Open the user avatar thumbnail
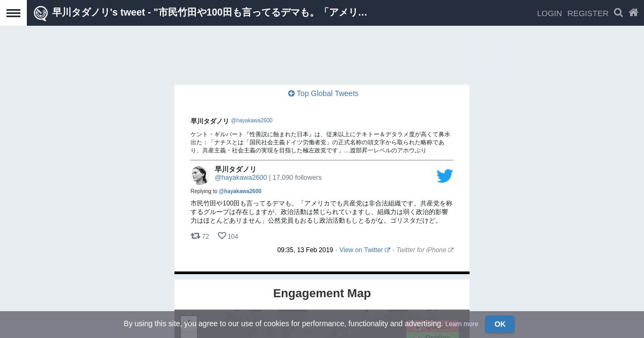Viewport: 644px width, 338px height. 200,175
